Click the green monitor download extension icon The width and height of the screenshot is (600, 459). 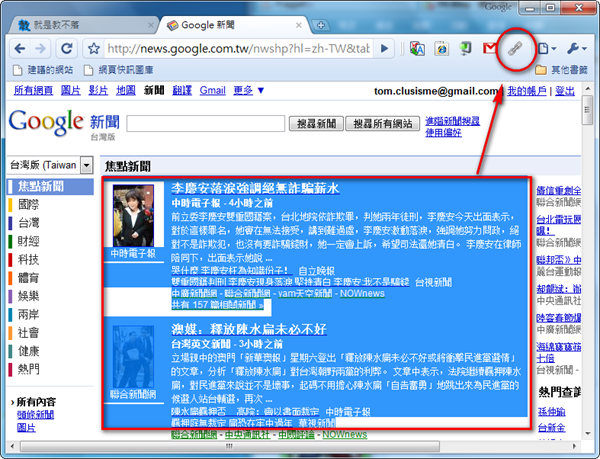click(465, 49)
